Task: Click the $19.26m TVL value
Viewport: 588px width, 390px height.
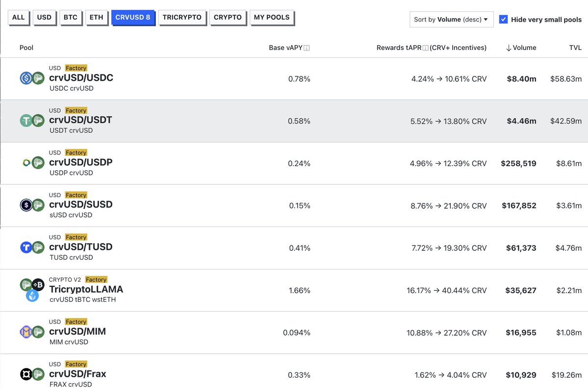Action: point(566,375)
